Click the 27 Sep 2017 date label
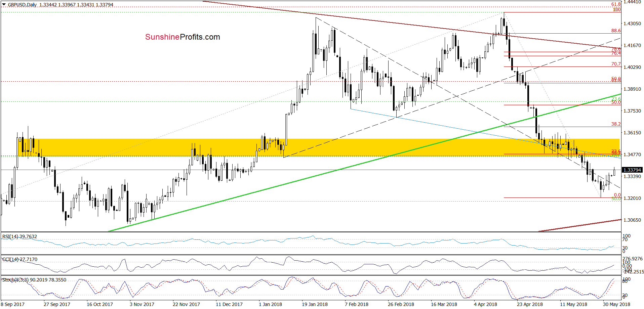Viewport: 644px width, 309px height. pos(57,304)
